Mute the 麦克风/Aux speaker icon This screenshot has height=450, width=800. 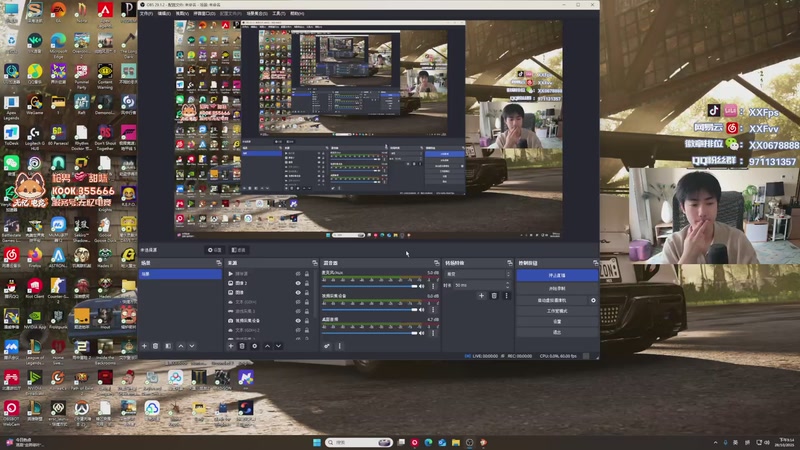pyautogui.click(x=421, y=286)
